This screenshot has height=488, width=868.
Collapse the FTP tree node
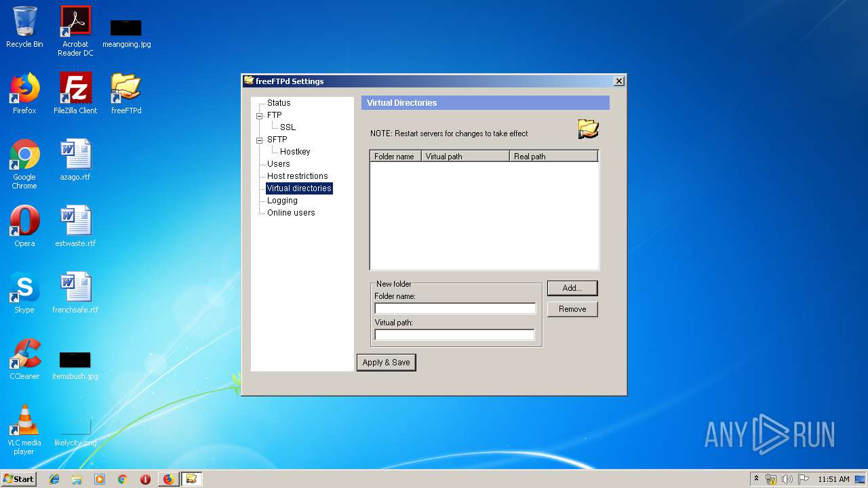259,115
